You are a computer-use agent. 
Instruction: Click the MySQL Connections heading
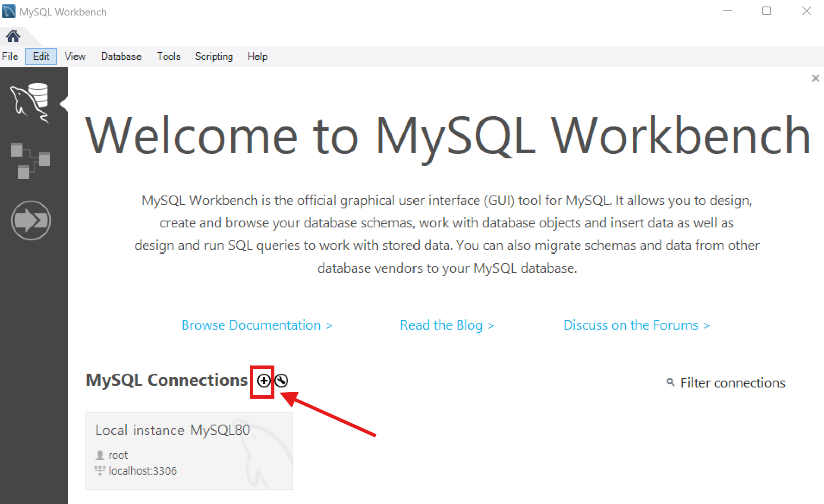pyautogui.click(x=167, y=380)
